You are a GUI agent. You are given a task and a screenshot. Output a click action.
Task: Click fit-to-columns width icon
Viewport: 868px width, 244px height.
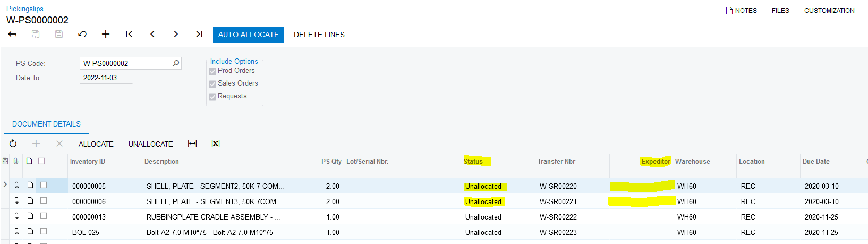pos(192,144)
